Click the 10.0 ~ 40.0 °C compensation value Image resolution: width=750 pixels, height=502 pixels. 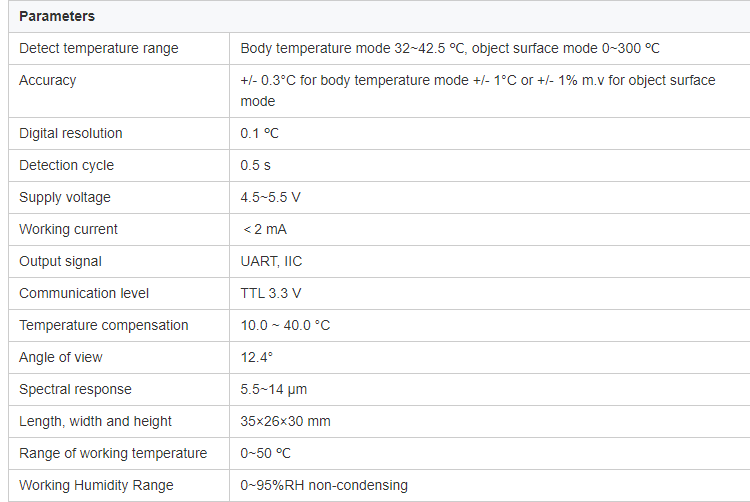[285, 326]
